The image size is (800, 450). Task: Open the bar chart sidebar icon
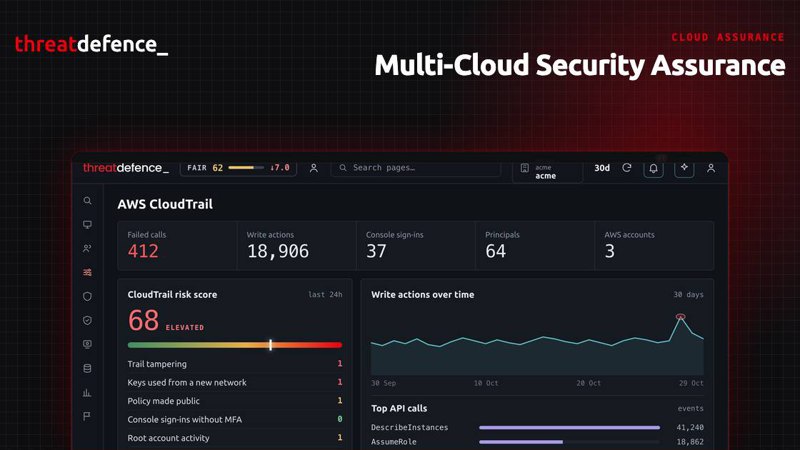click(x=87, y=392)
